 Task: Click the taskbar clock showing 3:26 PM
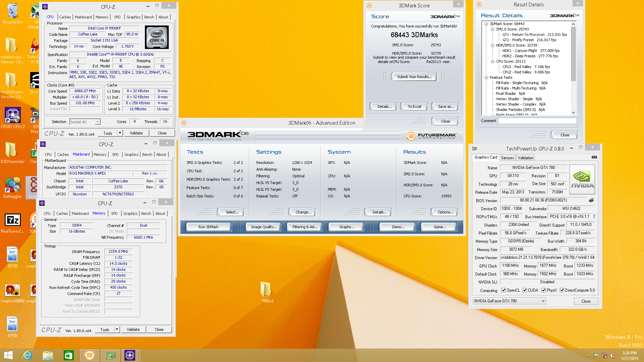[x=629, y=356]
